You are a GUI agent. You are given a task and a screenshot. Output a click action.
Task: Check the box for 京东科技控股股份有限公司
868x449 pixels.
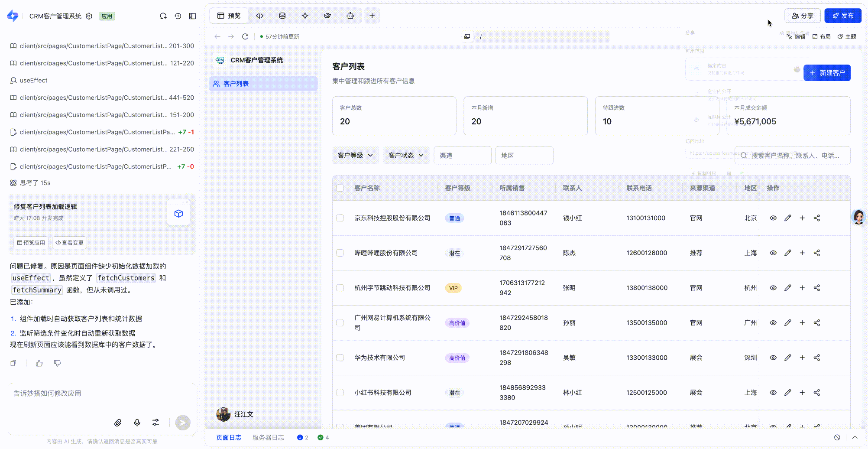pyautogui.click(x=340, y=218)
